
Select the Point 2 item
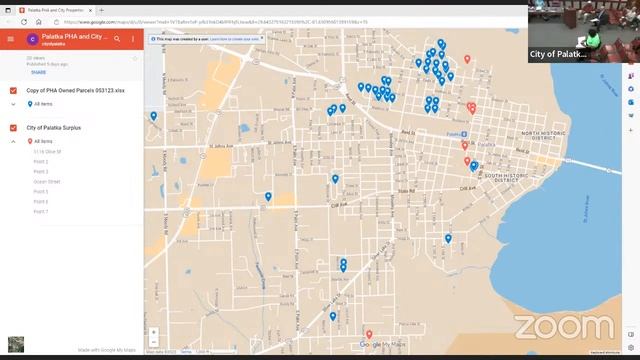(41, 162)
